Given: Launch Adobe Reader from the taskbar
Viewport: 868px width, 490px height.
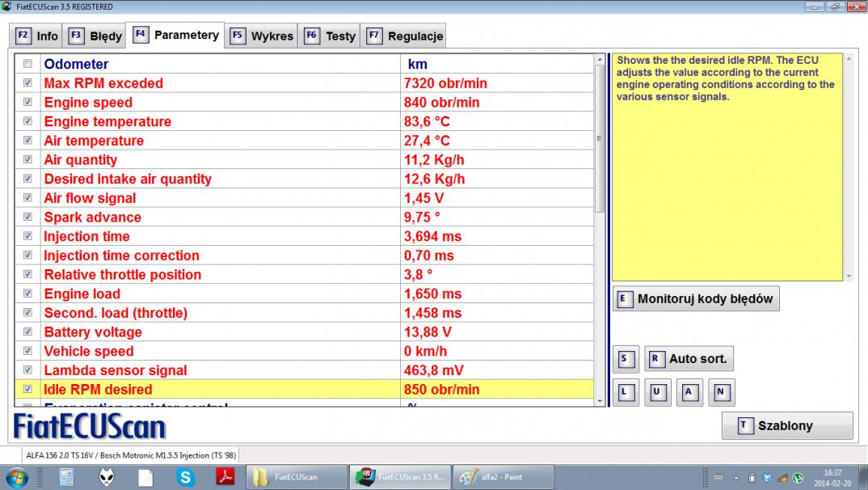Looking at the screenshot, I should click(226, 477).
